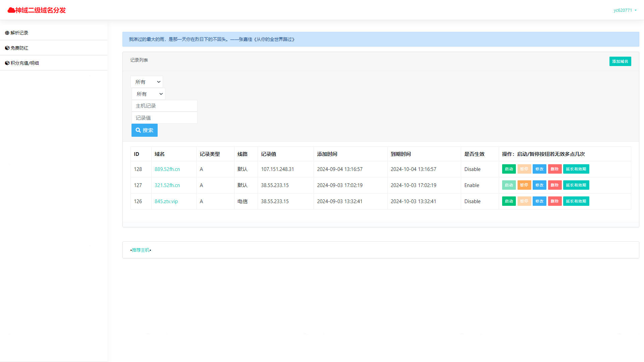
Task: Click the 添加域名 button
Action: click(x=620, y=61)
